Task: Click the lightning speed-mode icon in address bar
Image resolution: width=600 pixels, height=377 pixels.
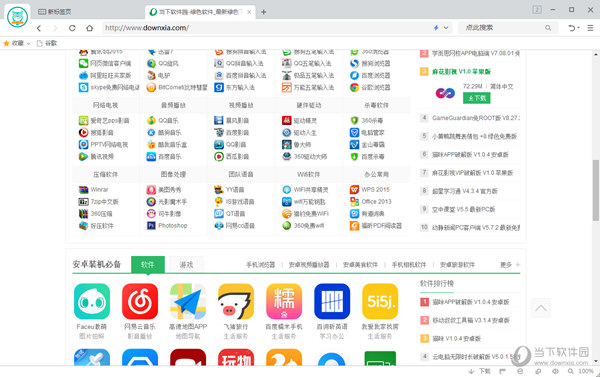Action: [436, 28]
